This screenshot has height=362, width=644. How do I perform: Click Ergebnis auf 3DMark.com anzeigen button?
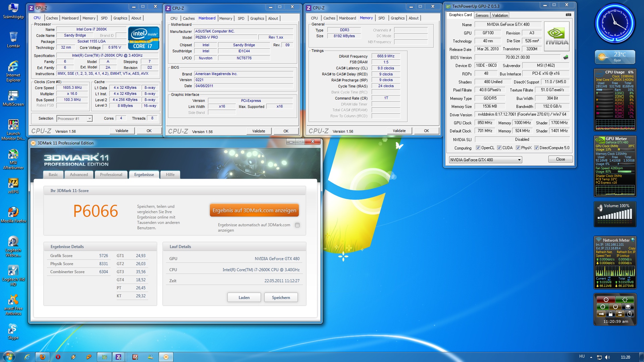pos(254,210)
